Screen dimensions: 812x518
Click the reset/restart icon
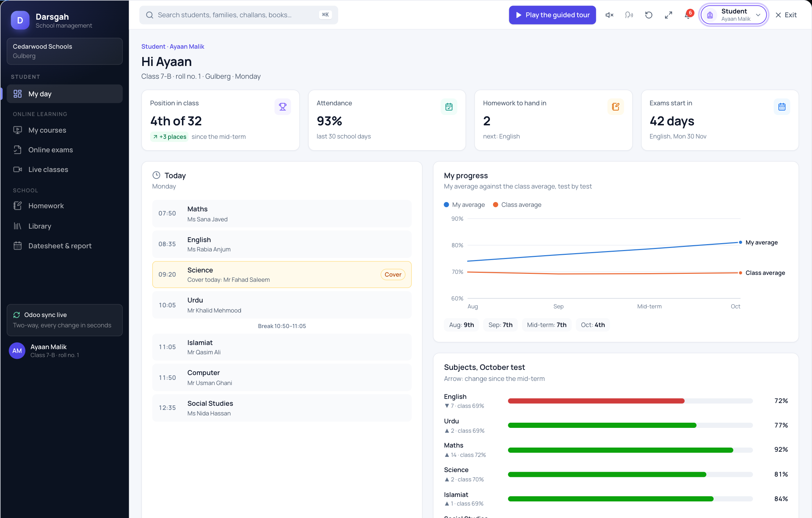point(649,15)
